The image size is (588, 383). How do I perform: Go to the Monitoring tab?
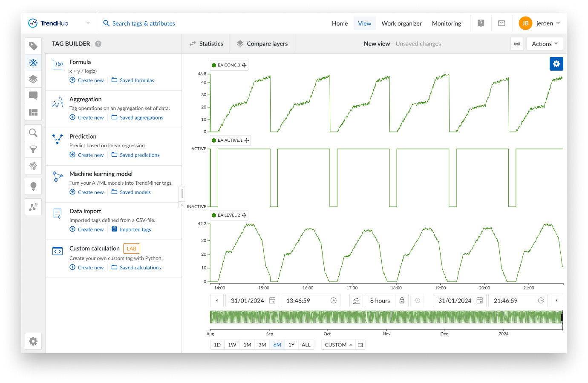(x=446, y=23)
